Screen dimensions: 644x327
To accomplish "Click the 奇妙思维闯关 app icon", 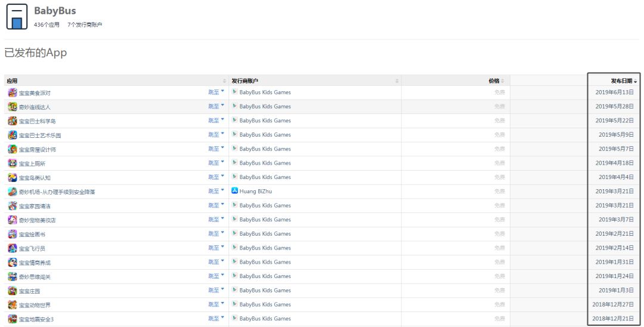I will pyautogui.click(x=13, y=276).
